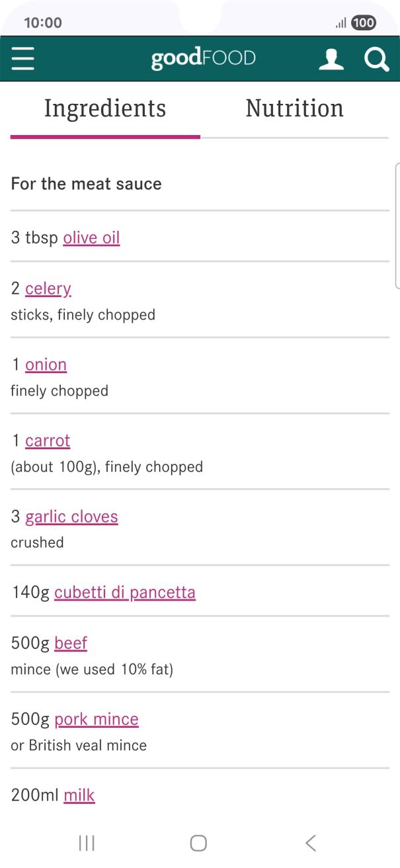The height and width of the screenshot is (868, 400).
Task: Open the hamburger navigation menu
Action: [22, 59]
